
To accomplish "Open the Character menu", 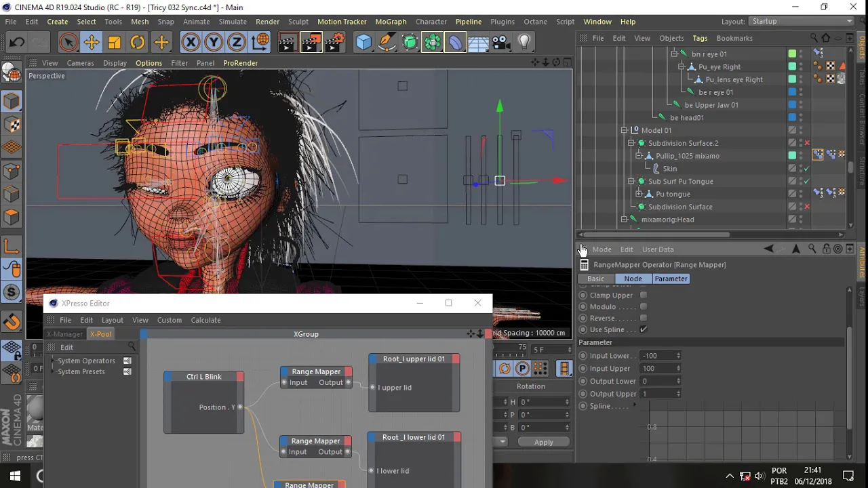I will coord(431,22).
